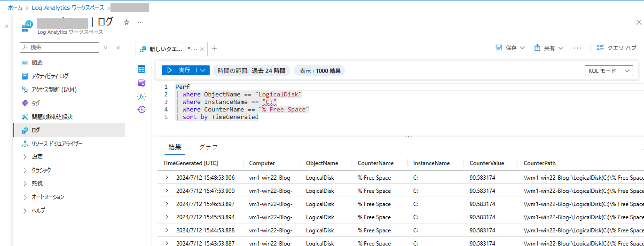Image resolution: width=644 pixels, height=246 pixels.
Task: Open the saved queries icon in query sidebar
Action: (141, 83)
